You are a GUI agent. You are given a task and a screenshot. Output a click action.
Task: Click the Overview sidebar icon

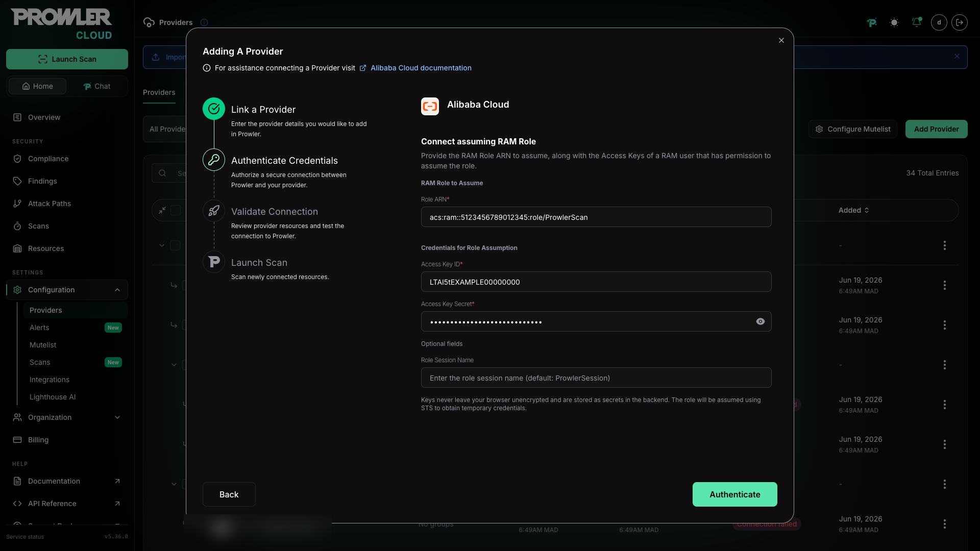pos(17,117)
